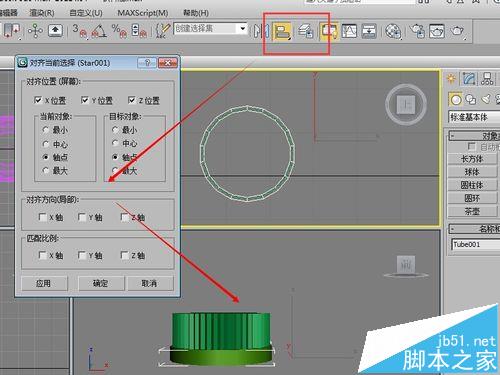
Task: Open the Render Setup dialog
Action: coord(417,31)
